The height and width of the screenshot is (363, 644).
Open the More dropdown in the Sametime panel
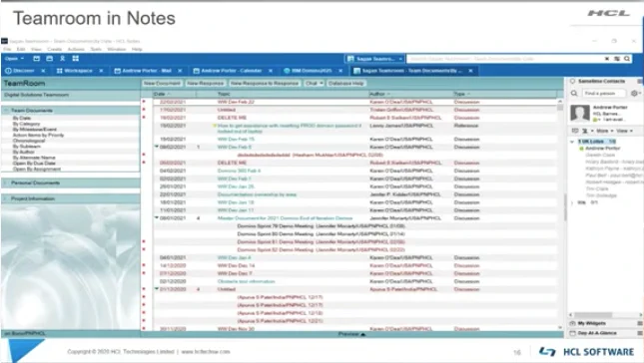click(605, 131)
